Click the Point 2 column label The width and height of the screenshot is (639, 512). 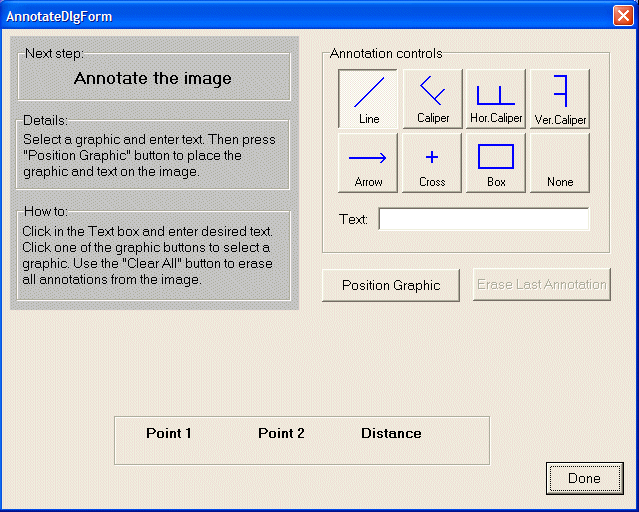coord(281,433)
